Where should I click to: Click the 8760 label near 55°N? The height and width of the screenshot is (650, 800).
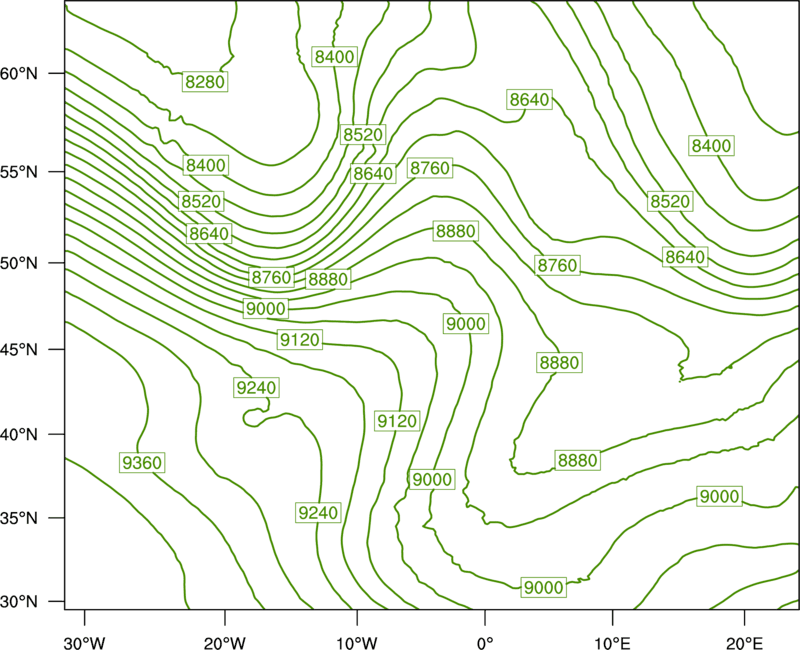tap(430, 168)
